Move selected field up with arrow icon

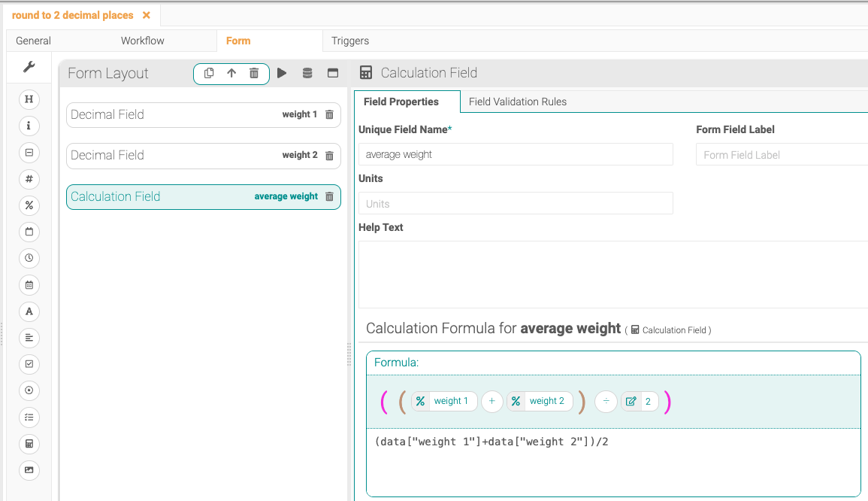(x=231, y=73)
